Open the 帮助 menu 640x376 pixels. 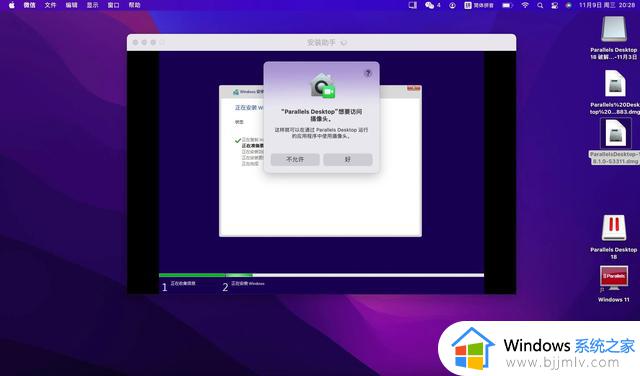point(134,5)
